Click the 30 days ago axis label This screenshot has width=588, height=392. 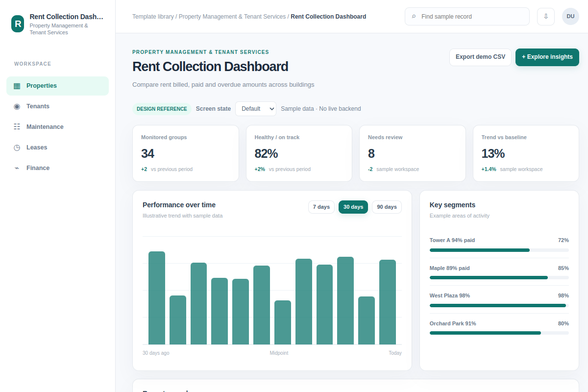[x=156, y=353]
